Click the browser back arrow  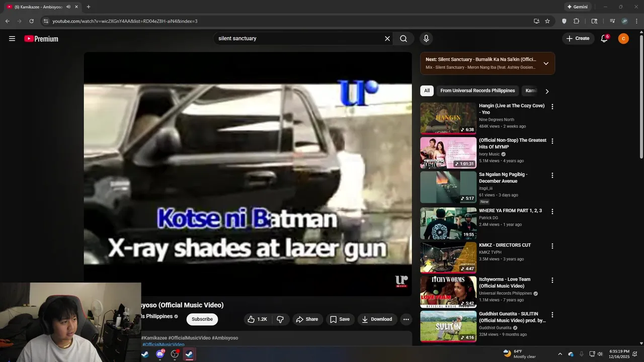pos(7,21)
